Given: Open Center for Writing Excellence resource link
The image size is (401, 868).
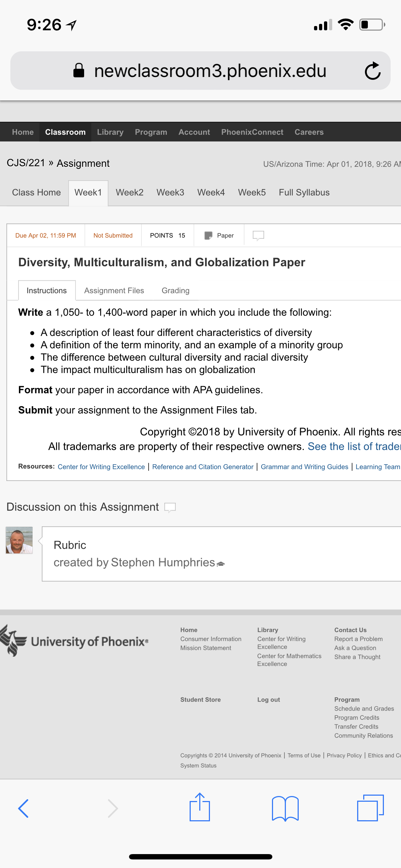Looking at the screenshot, I should coord(101,467).
